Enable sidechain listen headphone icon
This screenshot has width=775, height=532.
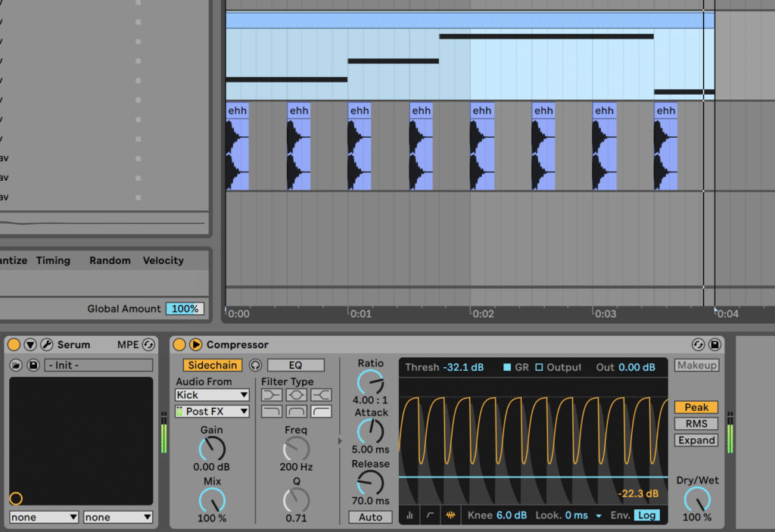255,366
